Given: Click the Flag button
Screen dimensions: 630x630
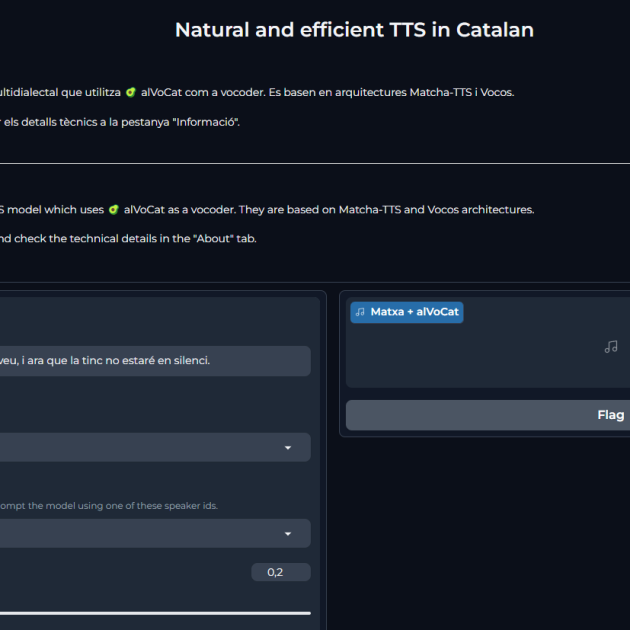Looking at the screenshot, I should coord(488,415).
